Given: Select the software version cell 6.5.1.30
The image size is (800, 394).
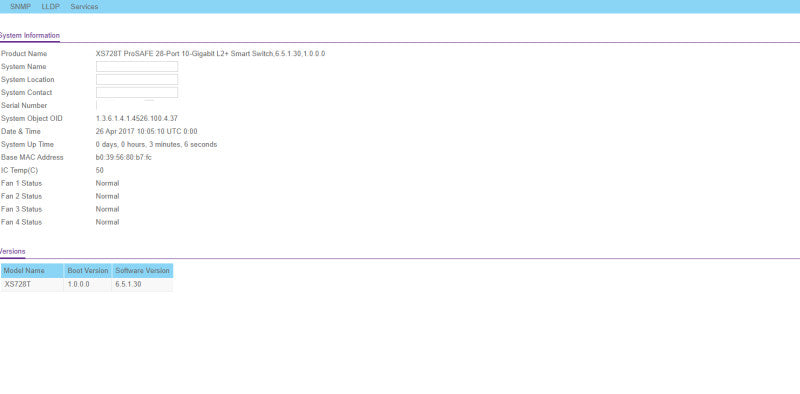Looking at the screenshot, I should point(142,284).
